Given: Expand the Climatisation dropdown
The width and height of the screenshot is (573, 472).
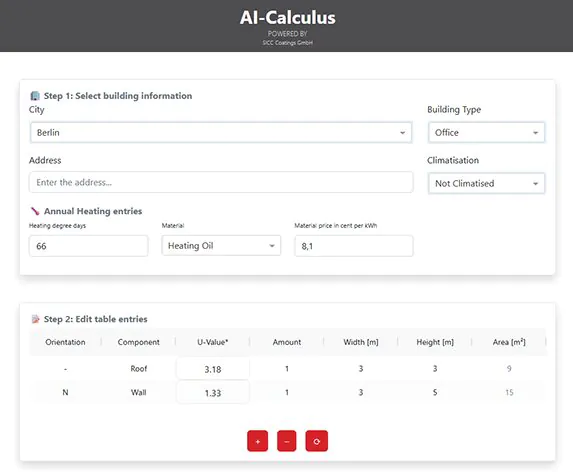Looking at the screenshot, I should pos(486,183).
